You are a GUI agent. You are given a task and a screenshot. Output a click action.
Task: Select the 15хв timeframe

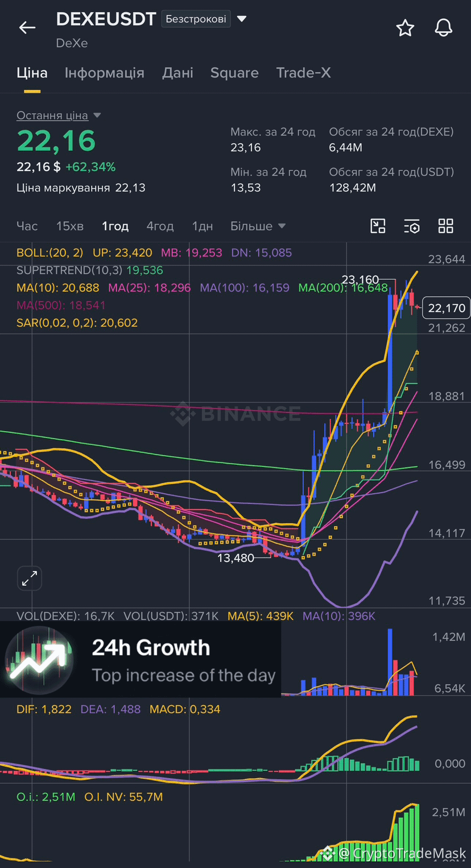(70, 226)
